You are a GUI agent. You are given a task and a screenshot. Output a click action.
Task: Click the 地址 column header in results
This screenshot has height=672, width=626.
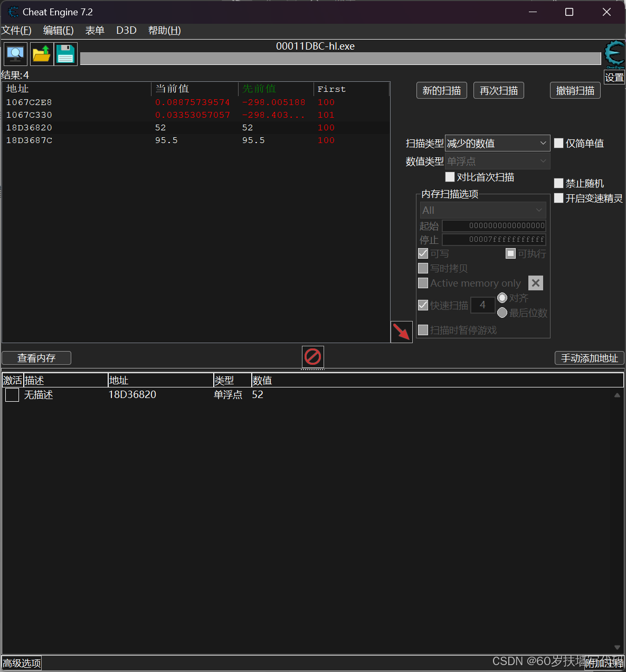point(77,89)
